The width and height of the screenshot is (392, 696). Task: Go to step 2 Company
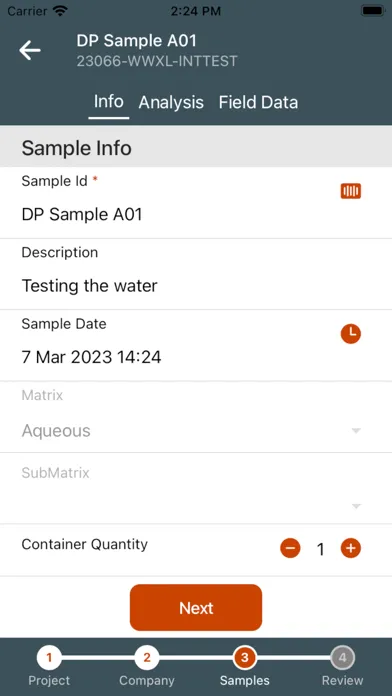coord(147,658)
